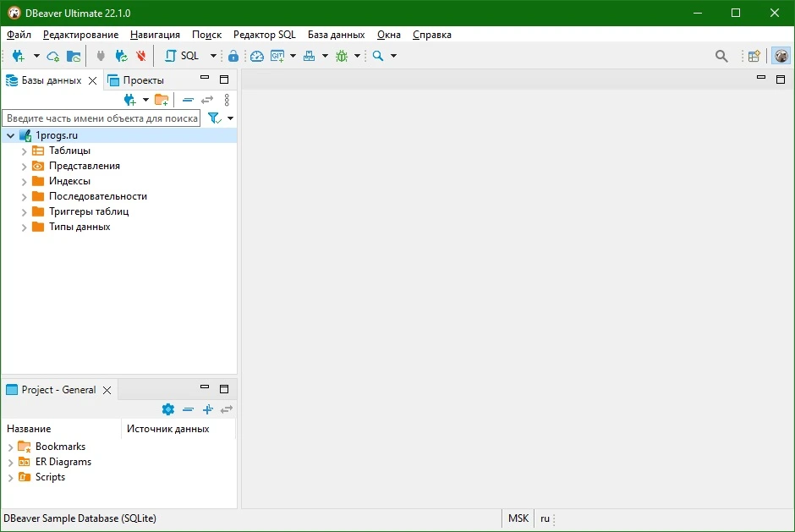Click the navigator filter funnel icon

[x=215, y=118]
